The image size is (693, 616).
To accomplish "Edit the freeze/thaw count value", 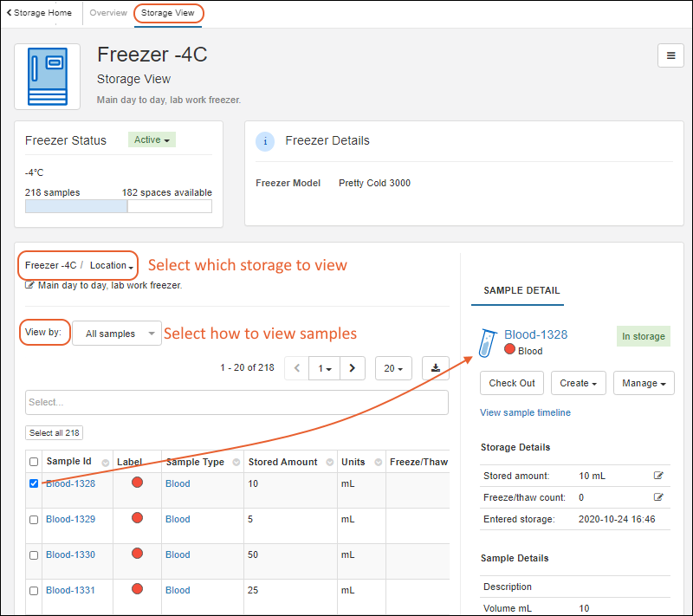I will pyautogui.click(x=658, y=497).
